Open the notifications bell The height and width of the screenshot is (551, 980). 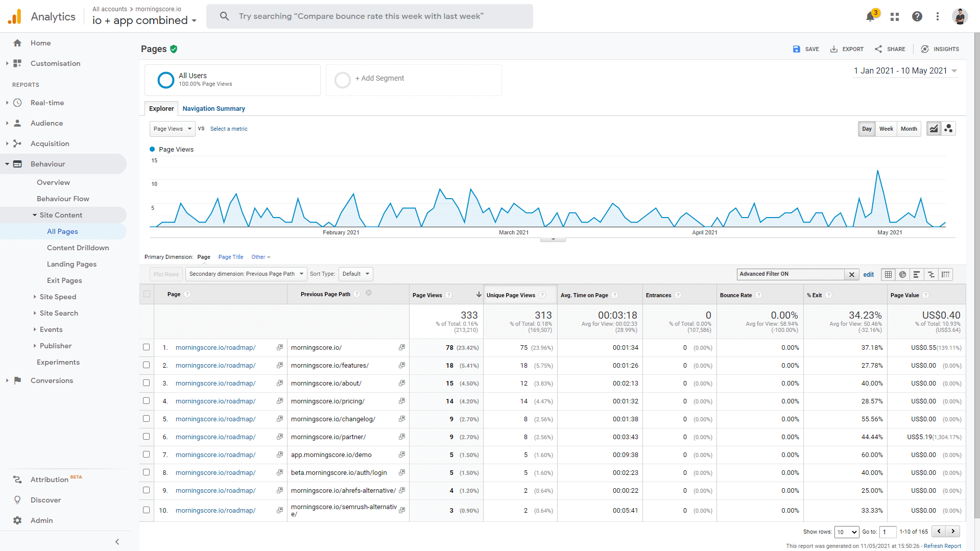(869, 16)
